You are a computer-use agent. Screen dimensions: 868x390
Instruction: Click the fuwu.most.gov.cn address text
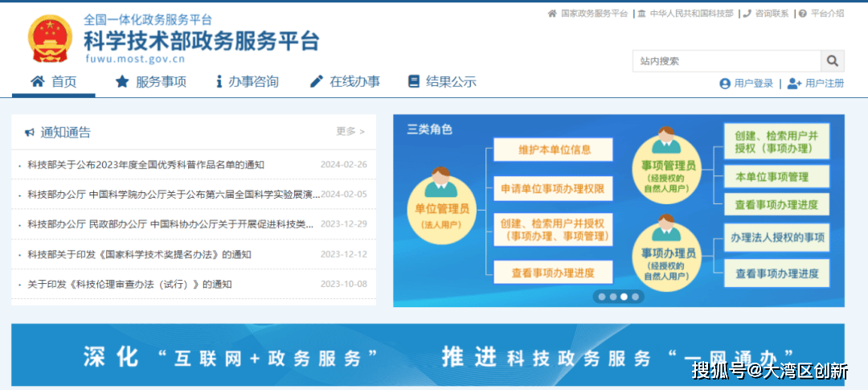pyautogui.click(x=135, y=60)
